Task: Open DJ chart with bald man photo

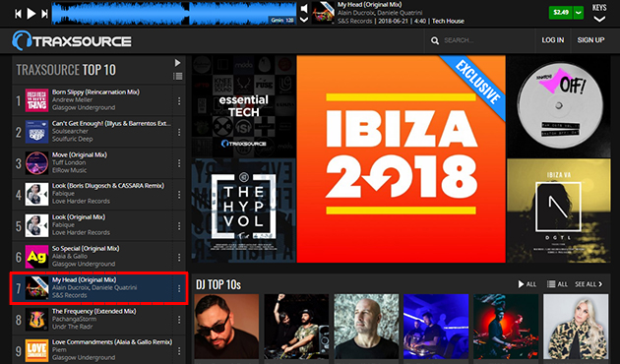Action: pos(366,327)
